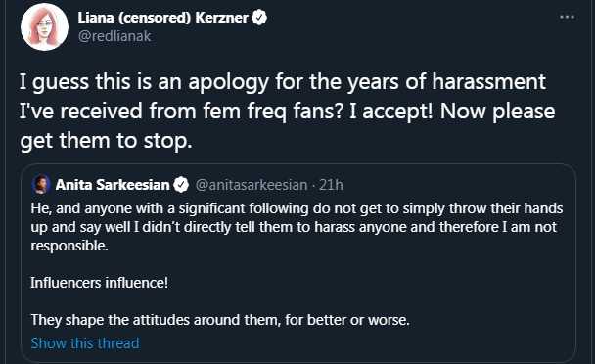This screenshot has height=364, width=595.
Task: Click the word 'responsible.' in quoted tweet
Action: coord(69,246)
